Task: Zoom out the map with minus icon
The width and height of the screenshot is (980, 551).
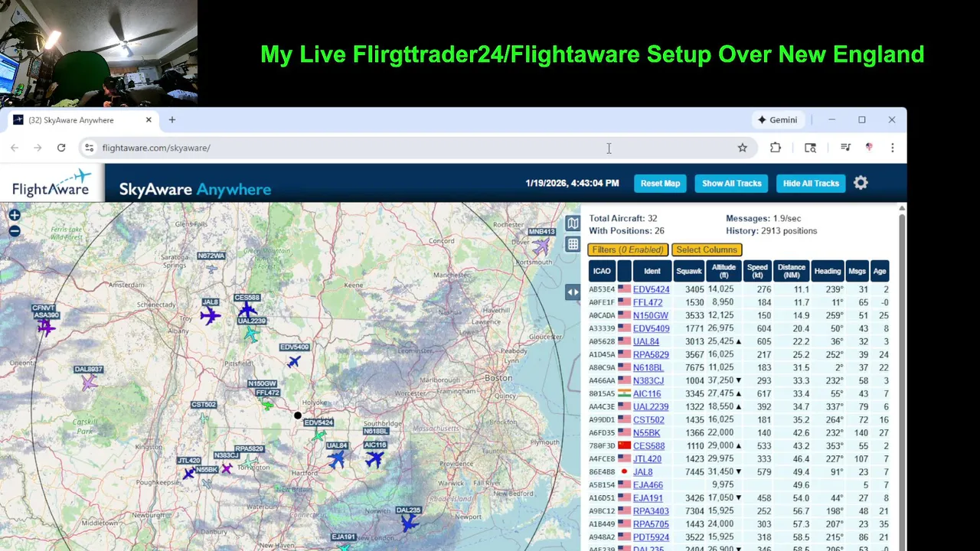Action: click(x=14, y=231)
